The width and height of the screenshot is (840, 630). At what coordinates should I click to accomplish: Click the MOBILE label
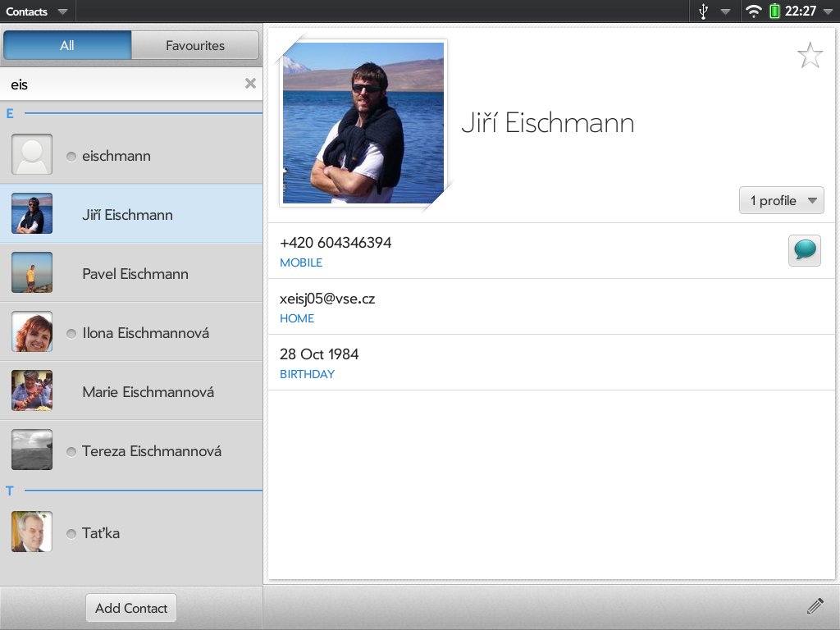coord(301,262)
